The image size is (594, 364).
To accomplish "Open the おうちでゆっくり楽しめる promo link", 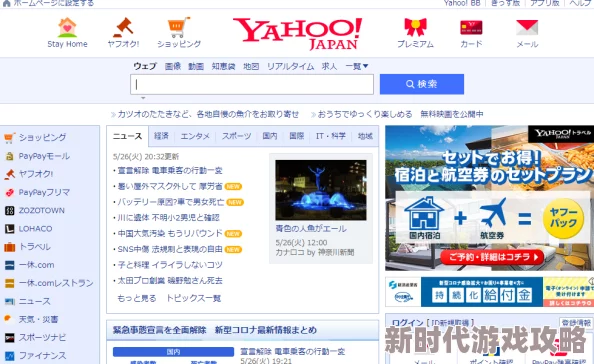I will pyautogui.click(x=400, y=114).
